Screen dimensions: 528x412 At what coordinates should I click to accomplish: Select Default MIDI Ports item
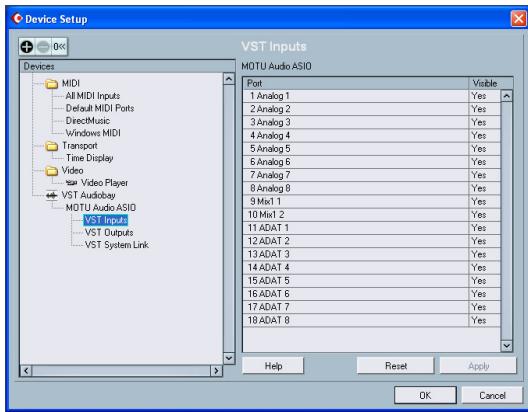point(100,108)
